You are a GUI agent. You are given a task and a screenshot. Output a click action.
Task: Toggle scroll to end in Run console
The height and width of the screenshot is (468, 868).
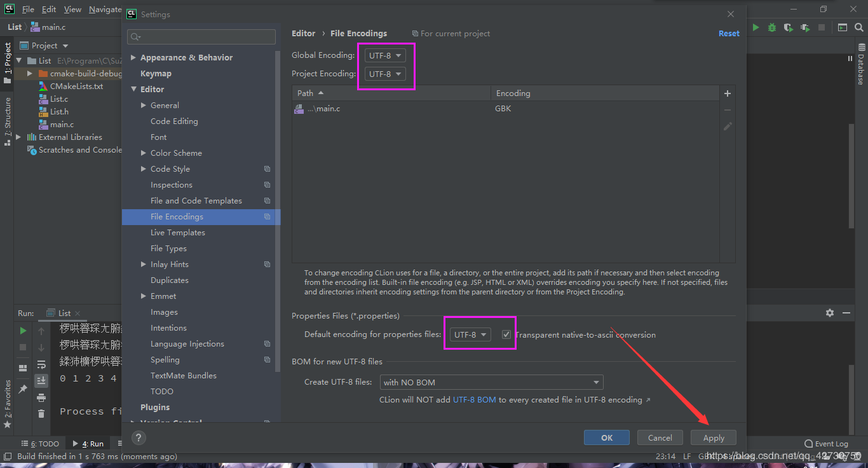41,380
